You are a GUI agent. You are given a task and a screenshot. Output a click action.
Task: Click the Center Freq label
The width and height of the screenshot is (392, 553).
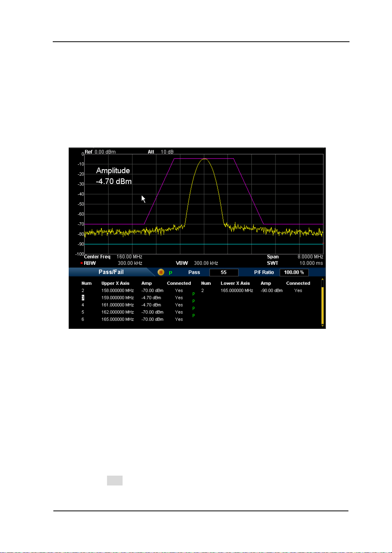pyautogui.click(x=97, y=257)
